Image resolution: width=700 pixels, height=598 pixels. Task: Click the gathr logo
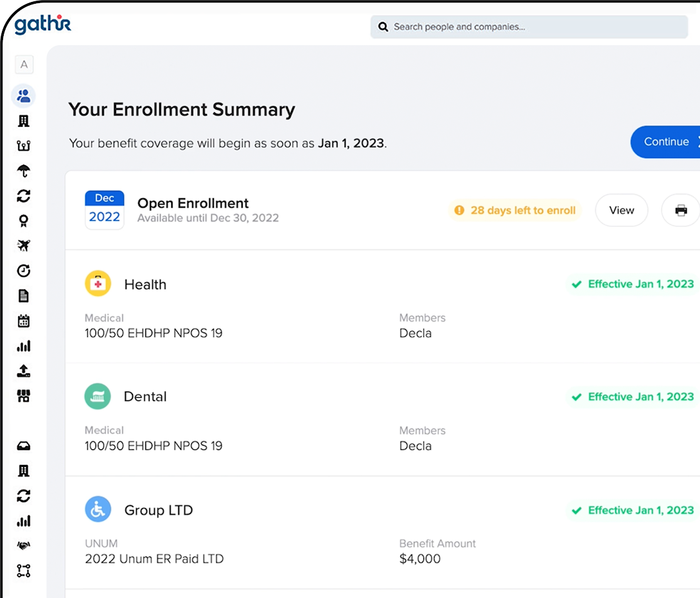pyautogui.click(x=43, y=25)
